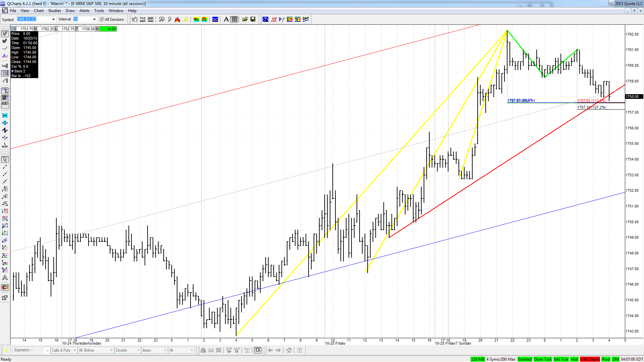Click the Entitled status indicator

pos(525,359)
